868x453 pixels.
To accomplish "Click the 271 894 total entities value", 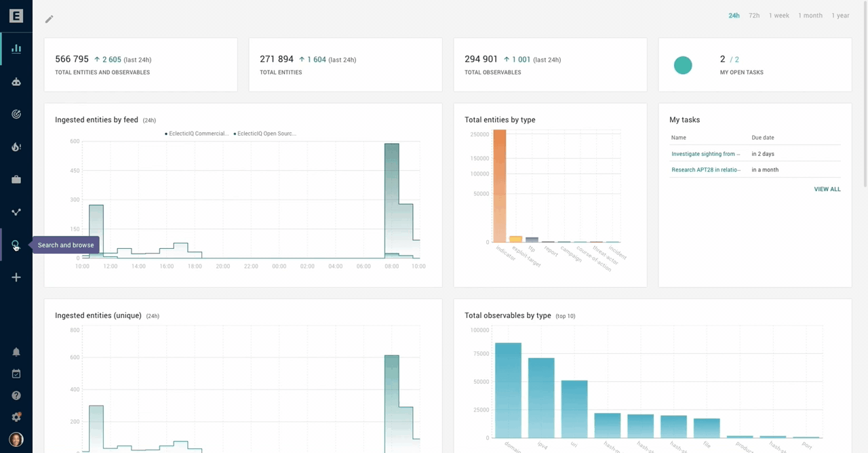I will click(277, 59).
